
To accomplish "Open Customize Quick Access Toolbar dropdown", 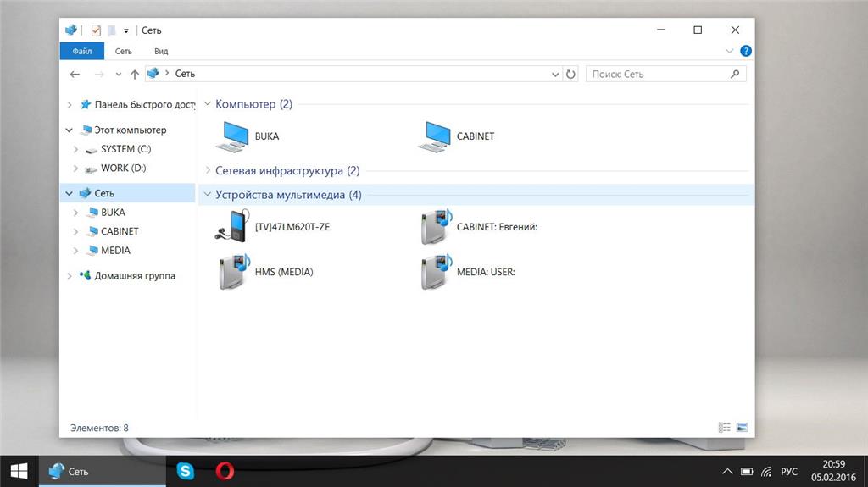I will (126, 31).
